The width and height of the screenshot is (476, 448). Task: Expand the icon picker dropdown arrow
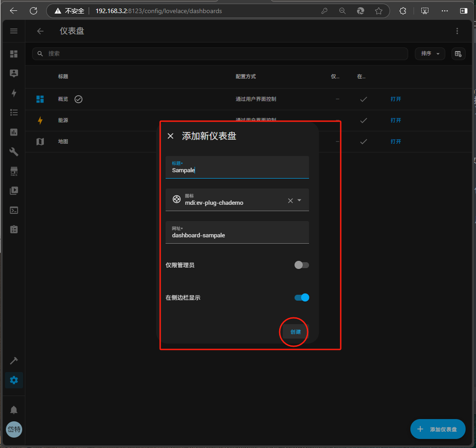tap(300, 200)
